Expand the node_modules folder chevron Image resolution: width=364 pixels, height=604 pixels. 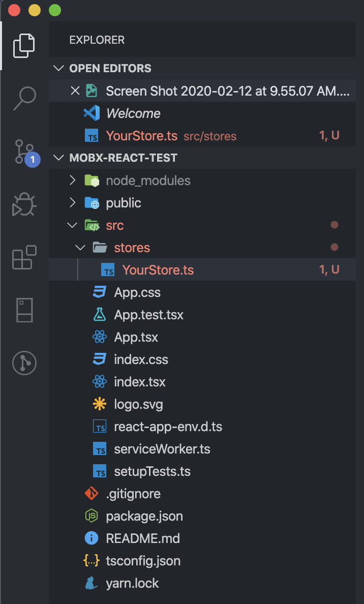(72, 180)
